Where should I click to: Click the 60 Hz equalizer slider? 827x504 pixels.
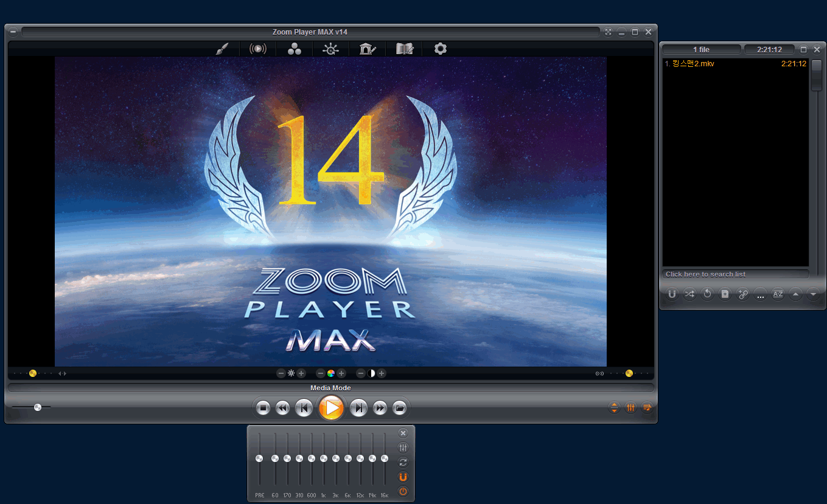(x=275, y=458)
